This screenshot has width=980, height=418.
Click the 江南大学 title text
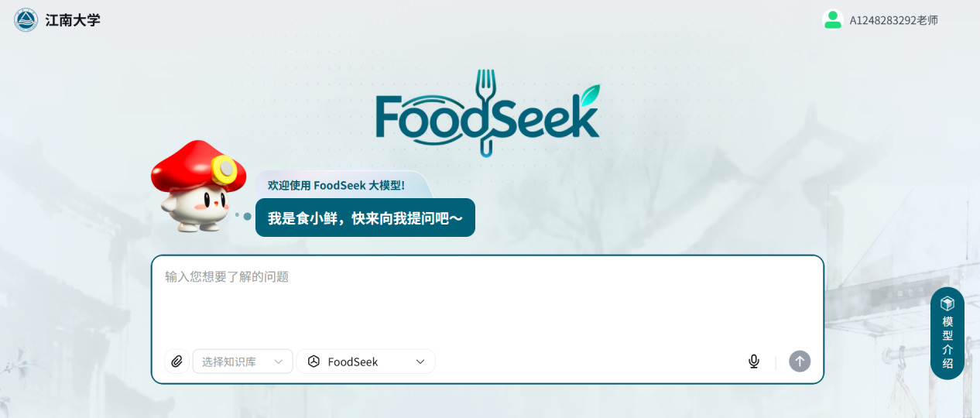pos(73,20)
